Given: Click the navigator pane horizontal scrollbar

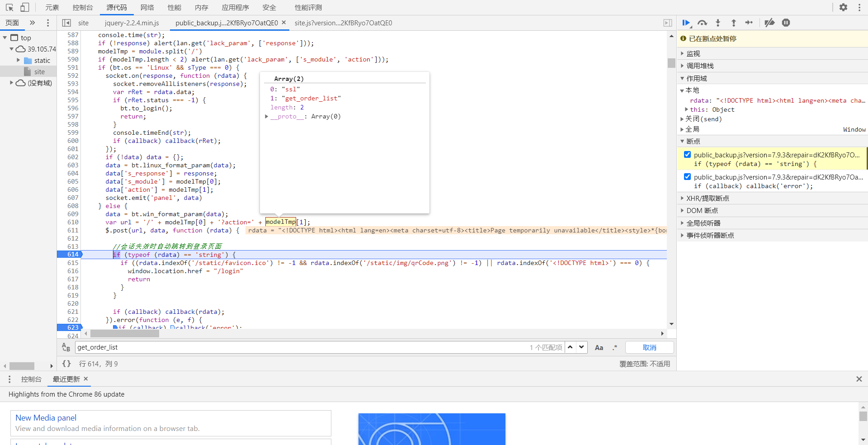Looking at the screenshot, I should [22, 366].
